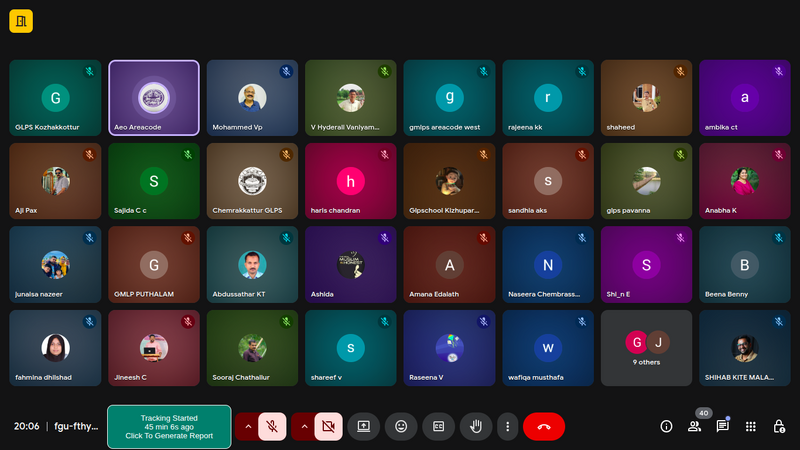Viewport: 800px width, 450px height.
Task: Show the people participants panel
Action: pos(694,426)
